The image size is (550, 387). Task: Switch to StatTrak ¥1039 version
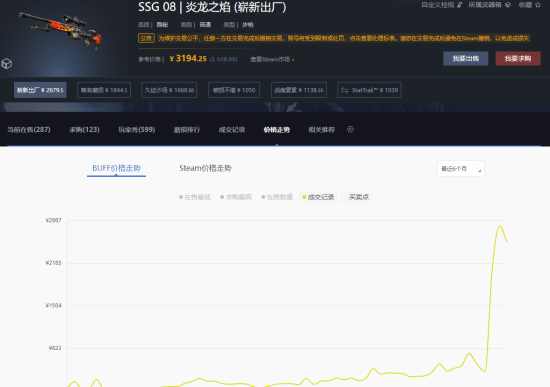click(x=369, y=90)
